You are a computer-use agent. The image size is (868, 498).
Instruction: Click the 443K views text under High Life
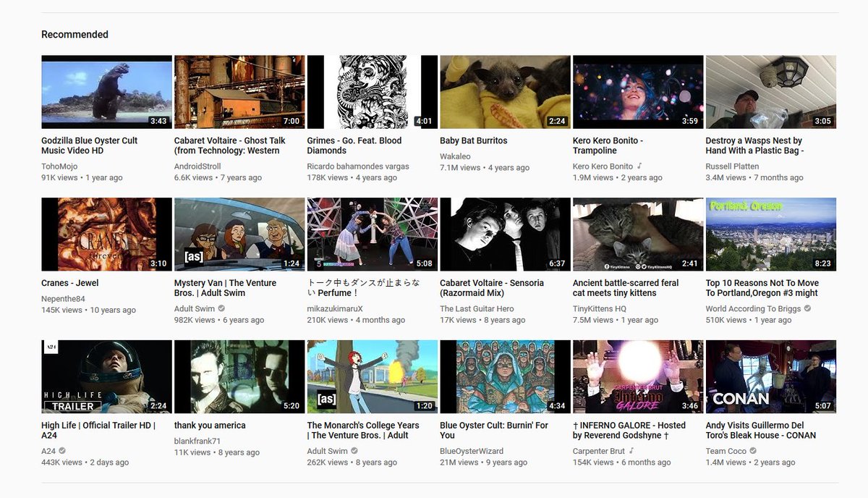pos(61,463)
